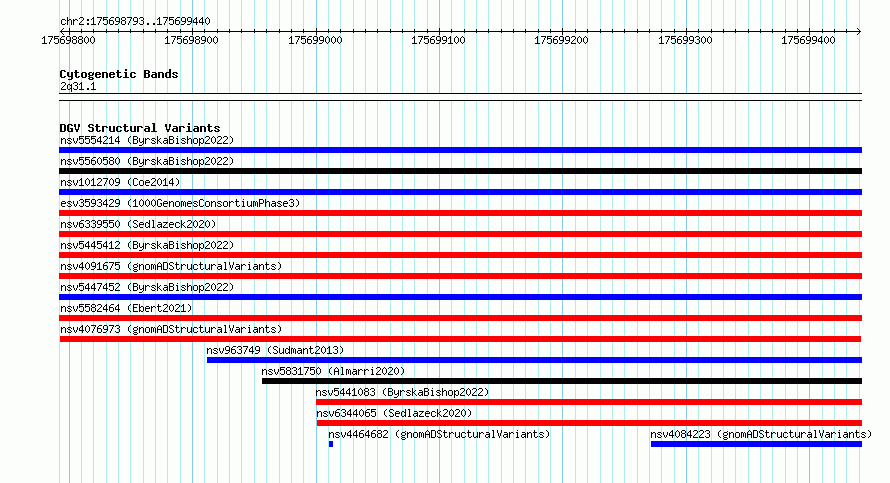Click the nsv5582464 (Ebert2021) label
Image resolution: width=890 pixels, height=483 pixels.
126,308
